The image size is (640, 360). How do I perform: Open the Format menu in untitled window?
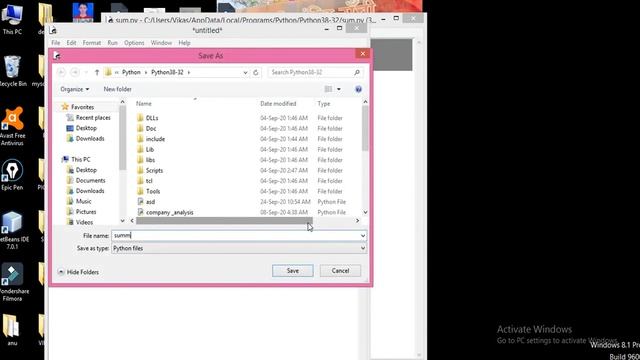click(91, 43)
